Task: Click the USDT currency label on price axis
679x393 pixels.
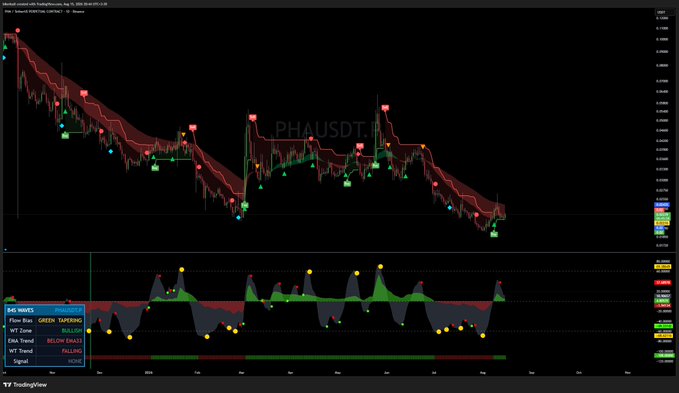Action: (661, 12)
